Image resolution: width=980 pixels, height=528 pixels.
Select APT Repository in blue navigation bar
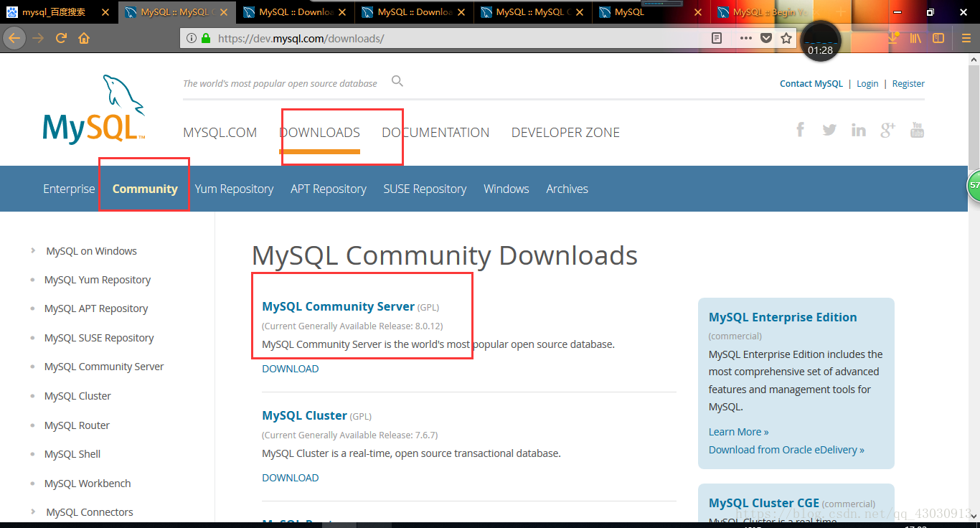[x=329, y=189]
